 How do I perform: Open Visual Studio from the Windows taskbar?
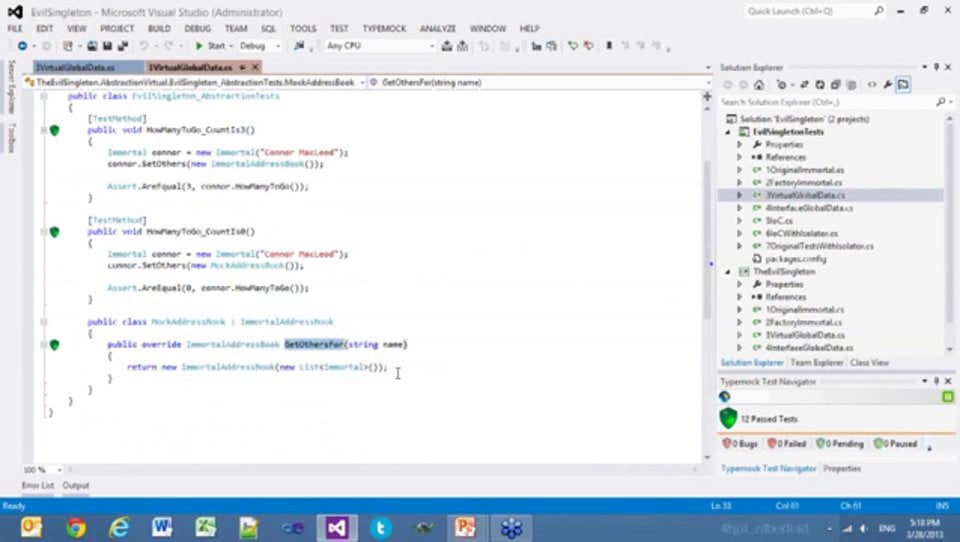(337, 528)
